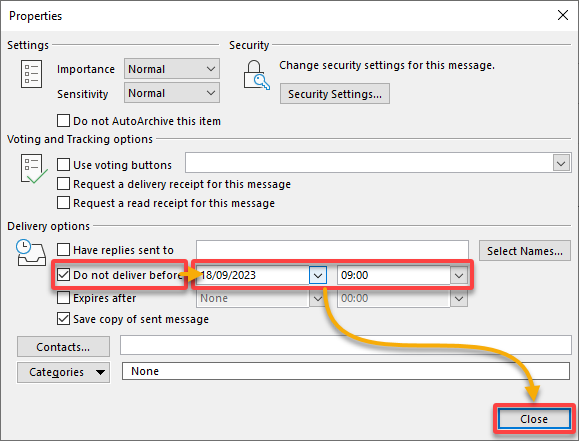Tick Request a delivery receipt for this message
Viewport: 579px width, 441px height.
click(x=63, y=184)
